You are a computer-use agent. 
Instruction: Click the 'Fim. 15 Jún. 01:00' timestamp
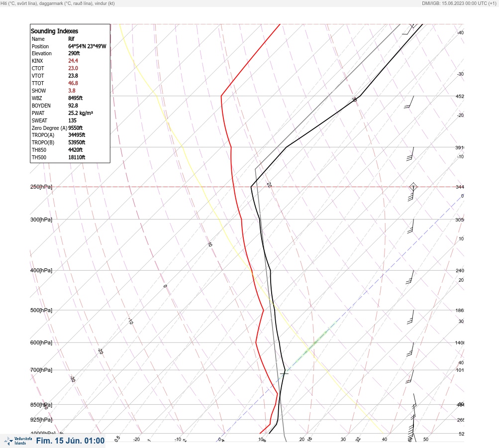click(x=70, y=441)
